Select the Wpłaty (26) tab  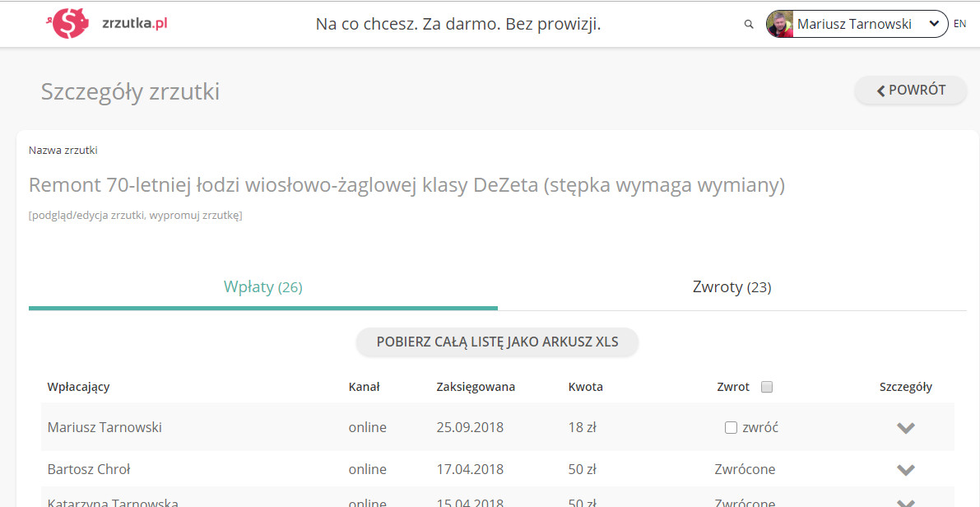pos(262,287)
